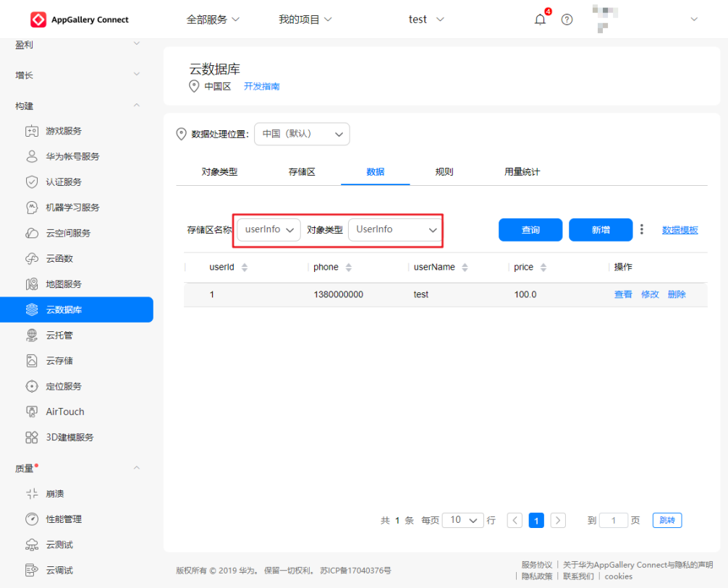This screenshot has width=728, height=588.
Task: Go to next page arrow
Action: (558, 520)
